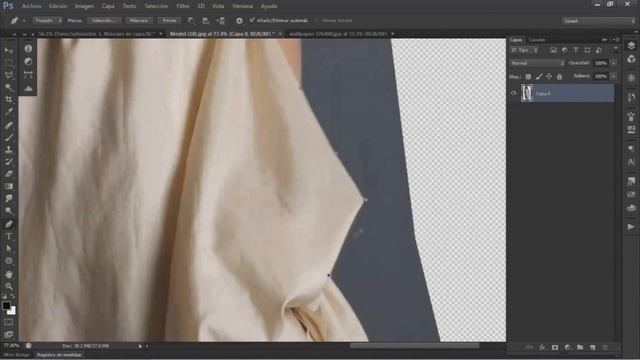Select the Clone Stamp tool

[x=9, y=149]
